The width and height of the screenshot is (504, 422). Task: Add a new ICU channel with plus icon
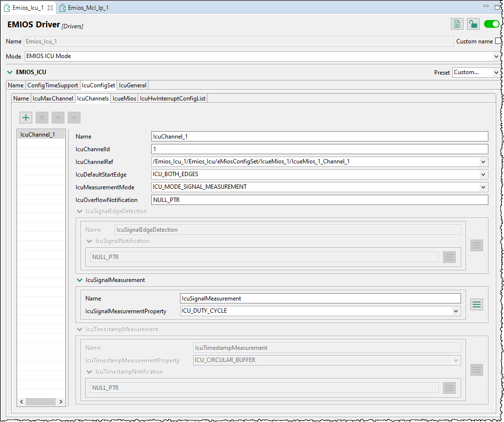tap(26, 118)
